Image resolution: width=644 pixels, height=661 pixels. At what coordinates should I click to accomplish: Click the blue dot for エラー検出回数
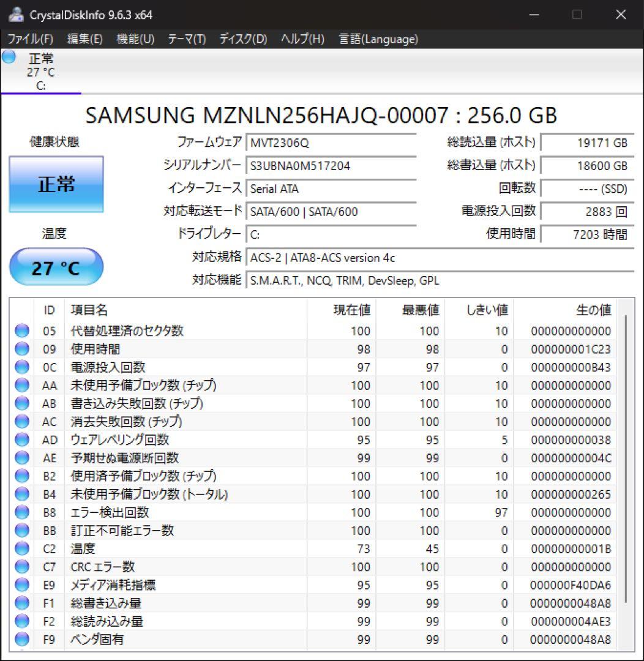(21, 512)
